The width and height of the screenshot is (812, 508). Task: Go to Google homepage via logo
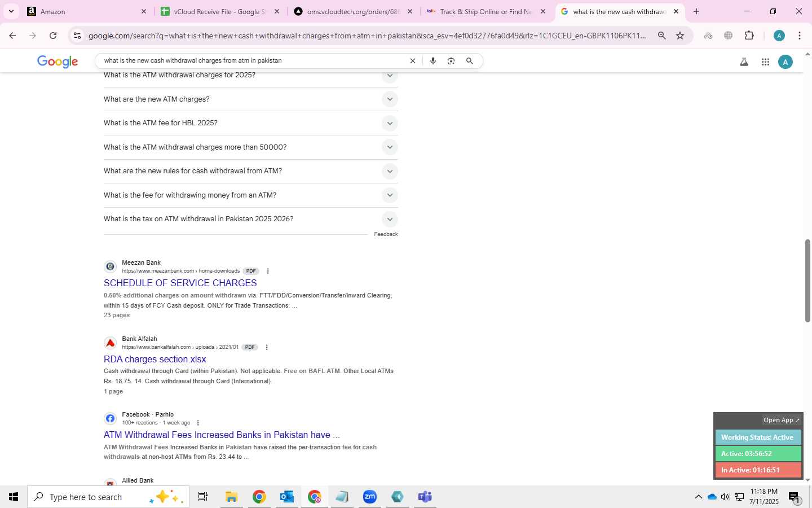coord(58,62)
